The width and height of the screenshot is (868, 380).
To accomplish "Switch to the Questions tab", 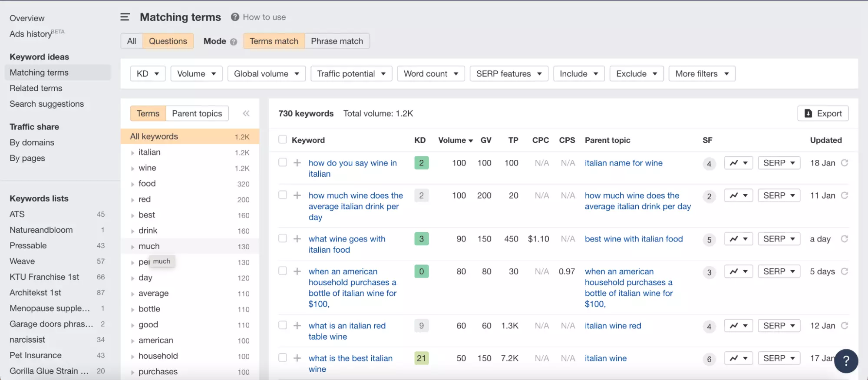I will pyautogui.click(x=168, y=41).
